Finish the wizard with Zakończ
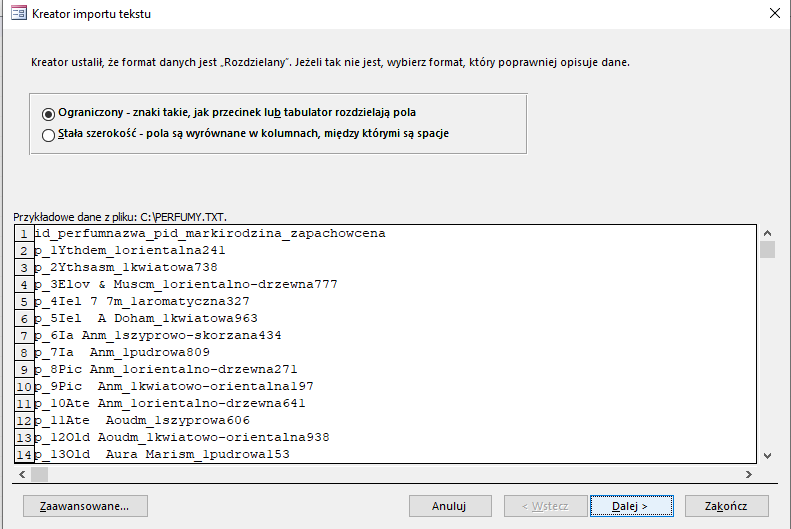This screenshot has height=529, width=791. coord(726,506)
